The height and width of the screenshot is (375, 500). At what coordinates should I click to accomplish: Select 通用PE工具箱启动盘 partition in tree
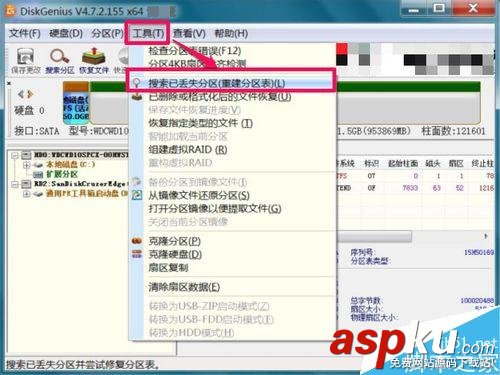coord(87,193)
